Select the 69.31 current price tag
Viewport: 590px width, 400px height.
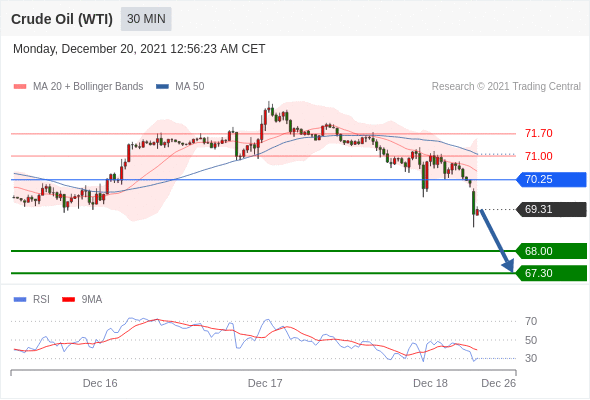pos(551,209)
